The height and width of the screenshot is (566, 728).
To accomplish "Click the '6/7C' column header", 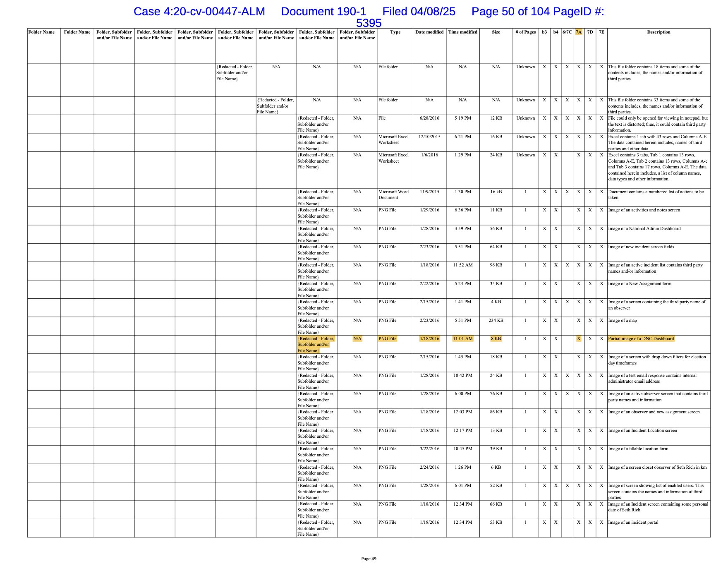I will [x=567, y=32].
